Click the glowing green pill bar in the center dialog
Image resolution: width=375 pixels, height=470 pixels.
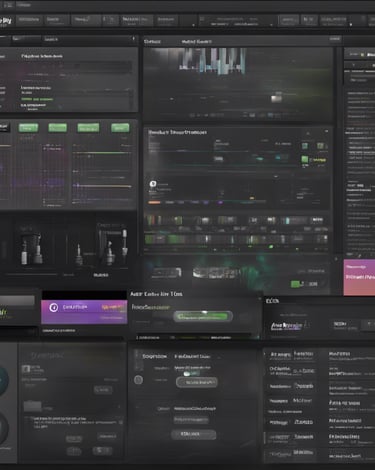click(x=203, y=316)
